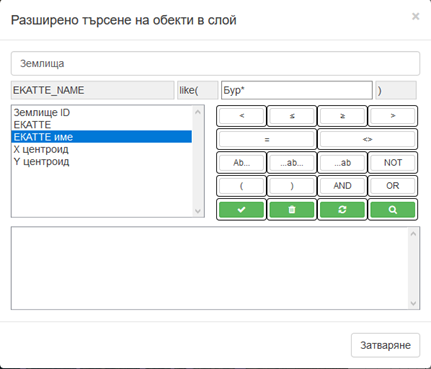The width and height of the screenshot is (431, 369).
Task: Click the Затваряне button
Action: tap(385, 345)
